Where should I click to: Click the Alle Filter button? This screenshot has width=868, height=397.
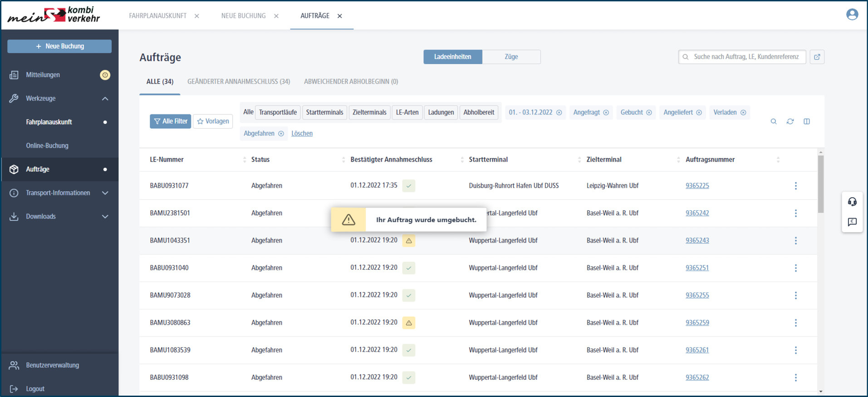click(170, 121)
